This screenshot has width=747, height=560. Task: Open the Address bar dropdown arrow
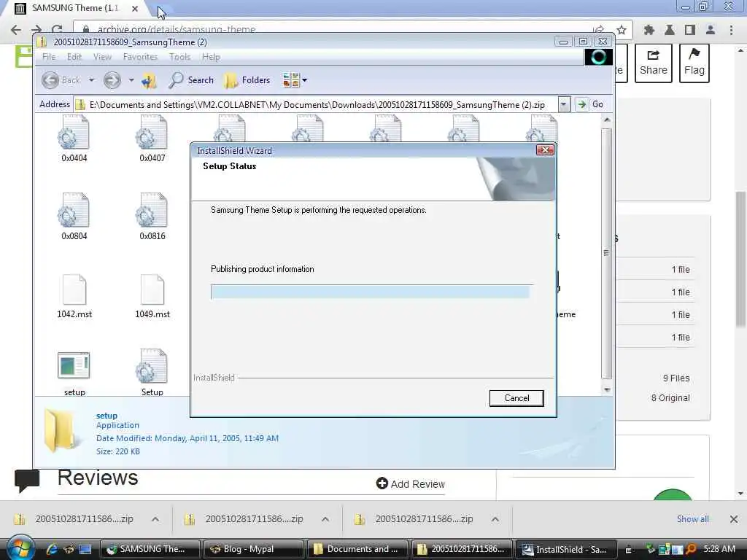pos(564,104)
